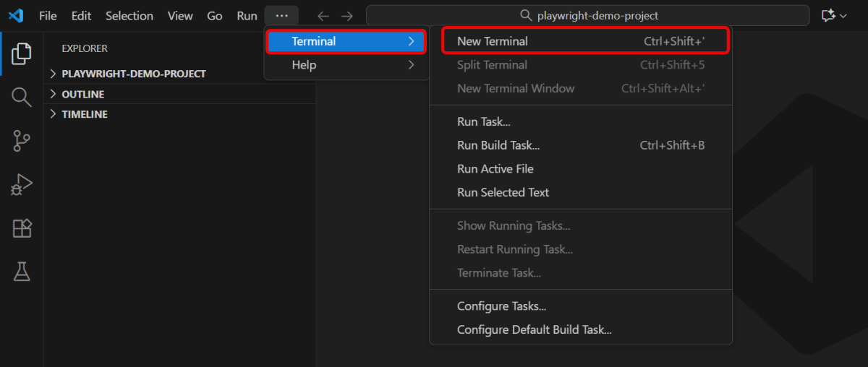Open the Extensions view icon
This screenshot has height=367, width=868.
pyautogui.click(x=22, y=228)
